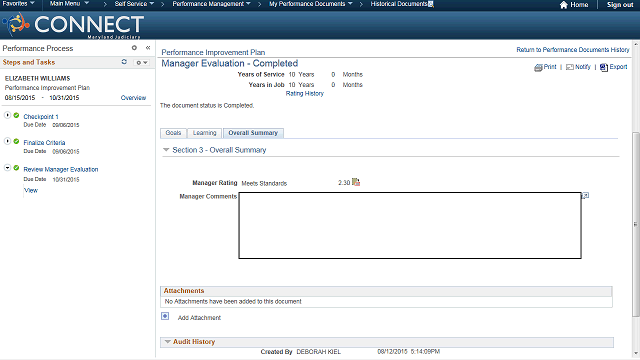
Task: Click Return to Performance Documents History
Action: (x=573, y=50)
